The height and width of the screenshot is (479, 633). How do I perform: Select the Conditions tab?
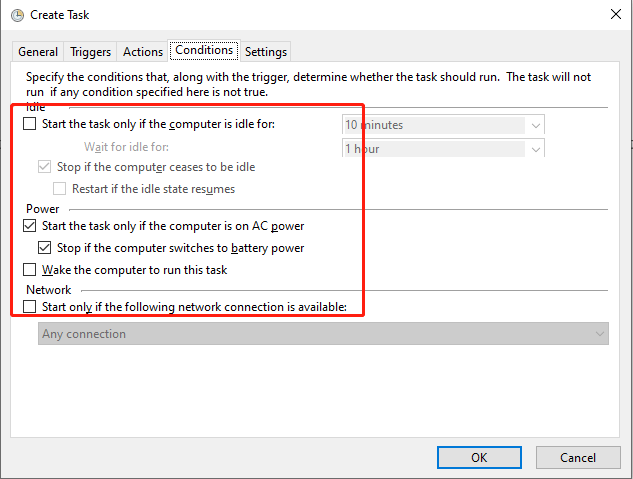pyautogui.click(x=204, y=50)
